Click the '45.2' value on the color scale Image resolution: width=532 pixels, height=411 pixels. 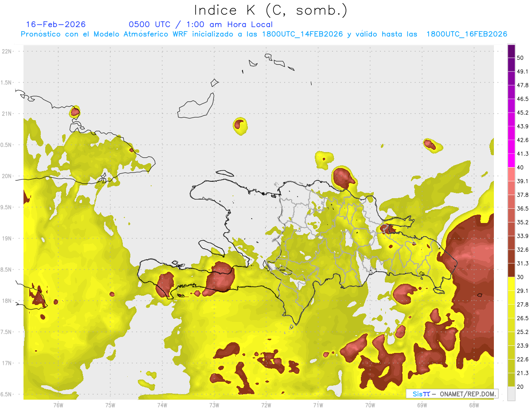[523, 113]
